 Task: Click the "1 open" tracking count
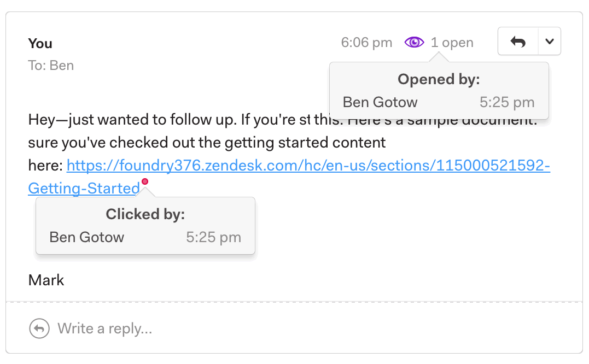tap(452, 43)
